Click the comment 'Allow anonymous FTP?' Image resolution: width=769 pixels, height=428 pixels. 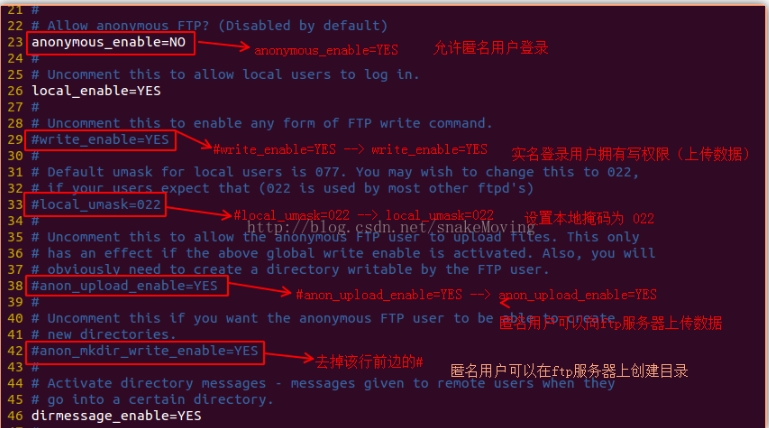coord(128,25)
